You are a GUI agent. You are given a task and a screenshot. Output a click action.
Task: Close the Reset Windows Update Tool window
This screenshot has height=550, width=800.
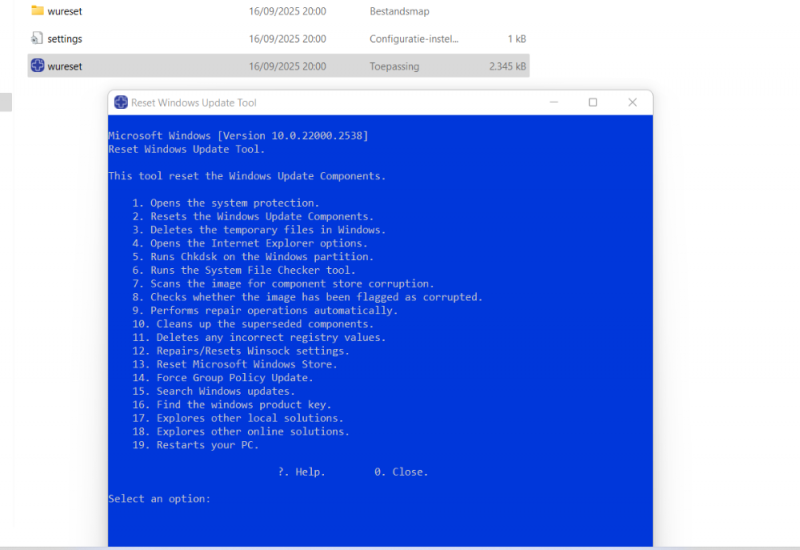coord(632,102)
